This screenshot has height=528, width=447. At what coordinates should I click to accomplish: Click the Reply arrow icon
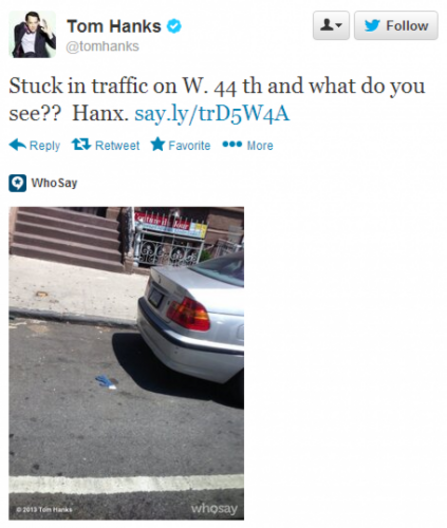pos(18,145)
